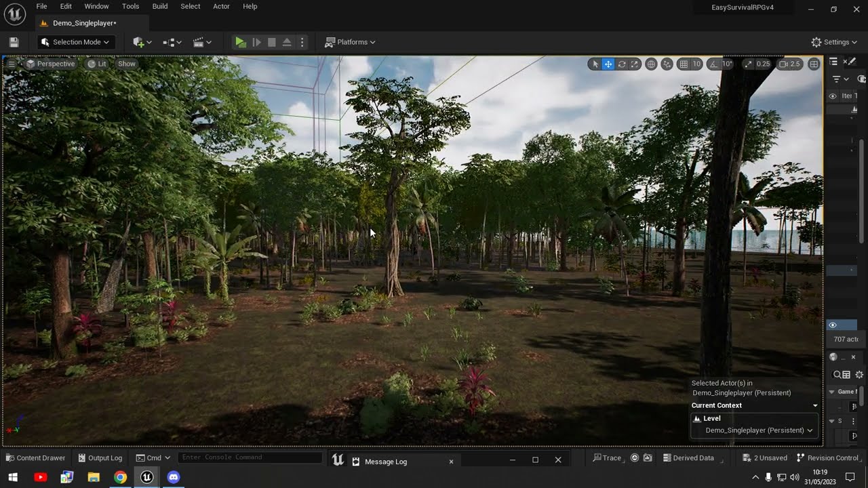This screenshot has width=868, height=488.
Task: Toggle world/local coordinate system globe
Action: click(651, 64)
